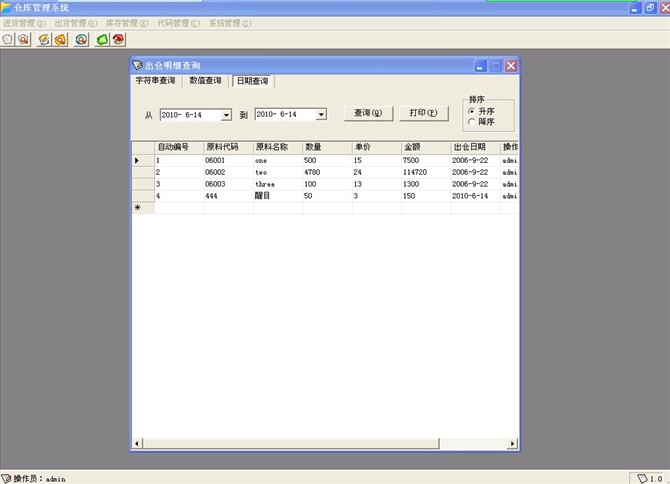The width and height of the screenshot is (670, 484).
Task: Click 金额 column header
Action: coord(426,147)
